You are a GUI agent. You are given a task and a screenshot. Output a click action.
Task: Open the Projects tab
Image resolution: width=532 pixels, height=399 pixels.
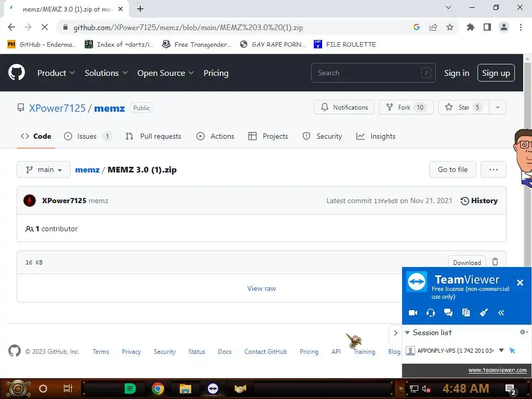(268, 136)
